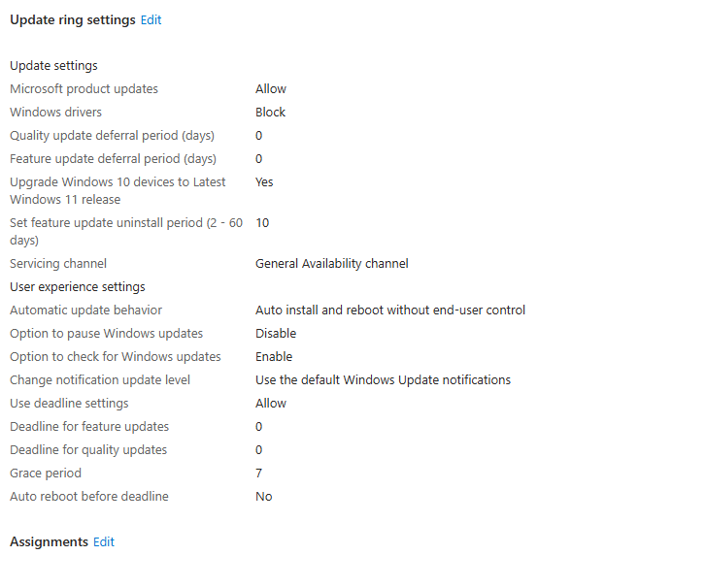Select the General Availability channel text
706x588 pixels.
(332, 264)
